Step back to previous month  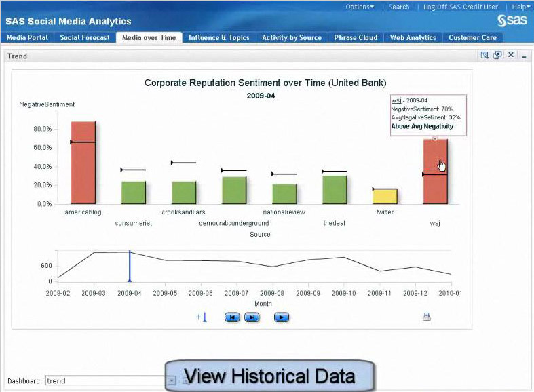click(232, 317)
